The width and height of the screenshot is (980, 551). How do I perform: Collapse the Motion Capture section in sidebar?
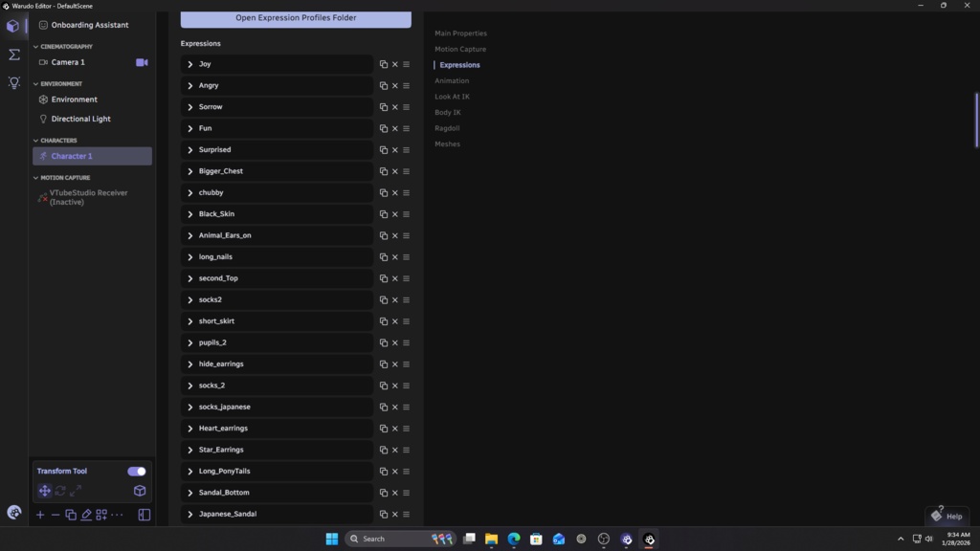(x=61, y=178)
